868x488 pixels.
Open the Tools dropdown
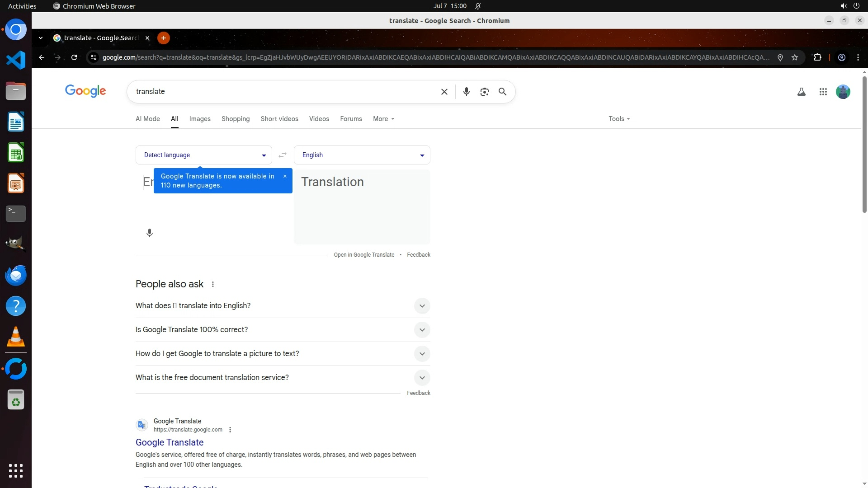(x=618, y=119)
